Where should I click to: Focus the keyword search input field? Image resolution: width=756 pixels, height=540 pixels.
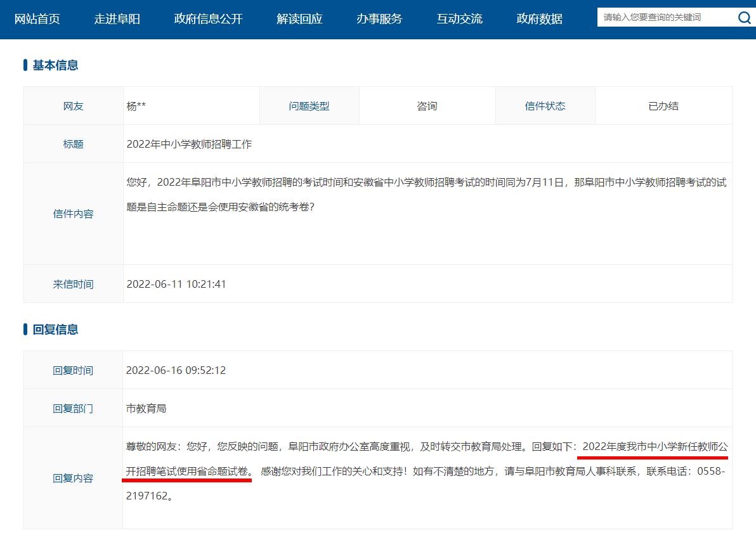click(666, 17)
